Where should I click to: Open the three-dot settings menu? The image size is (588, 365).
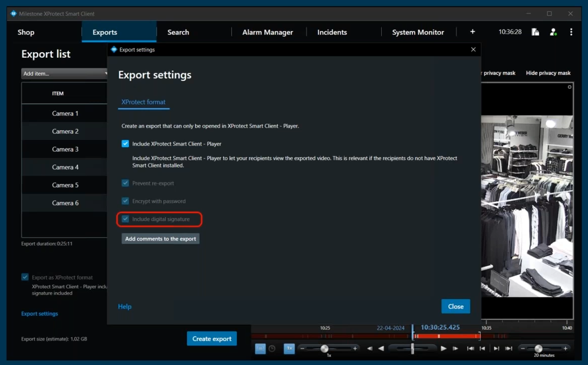click(x=571, y=32)
